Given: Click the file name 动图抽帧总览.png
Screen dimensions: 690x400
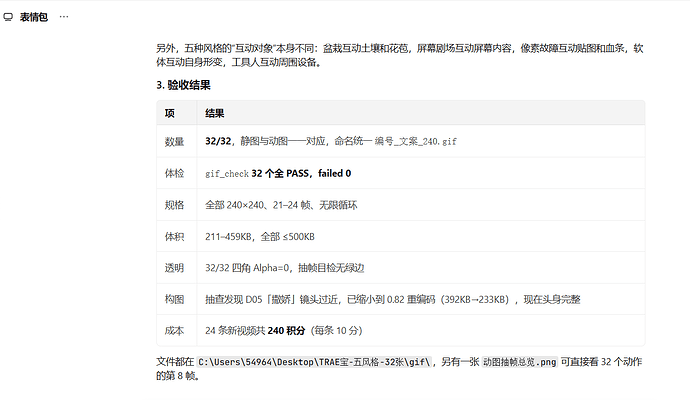Looking at the screenshot, I should tap(520, 362).
